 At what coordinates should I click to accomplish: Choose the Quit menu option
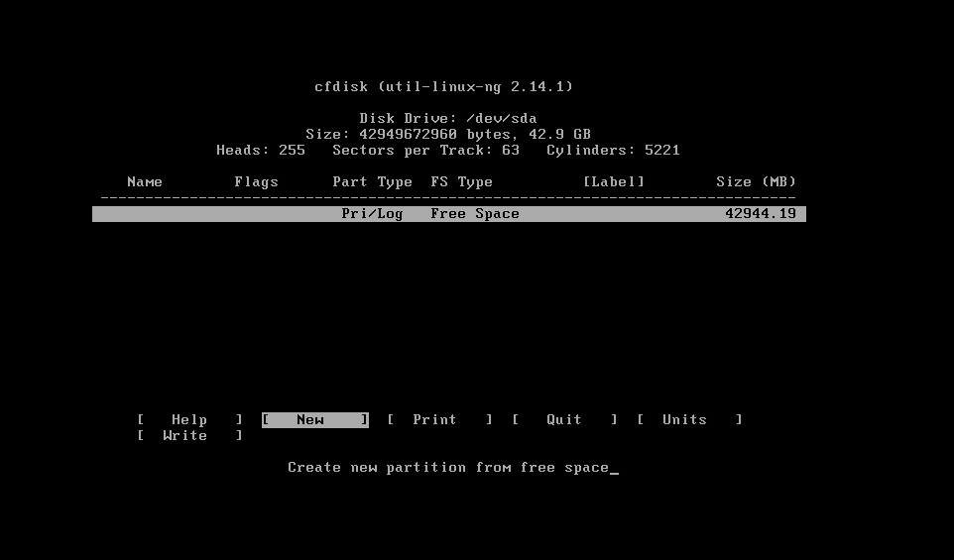click(x=565, y=419)
